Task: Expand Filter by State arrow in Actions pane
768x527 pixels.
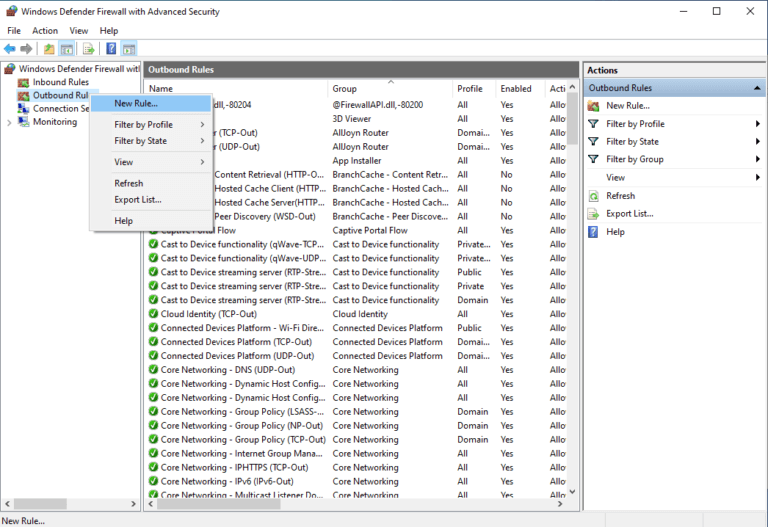Action: click(x=757, y=142)
